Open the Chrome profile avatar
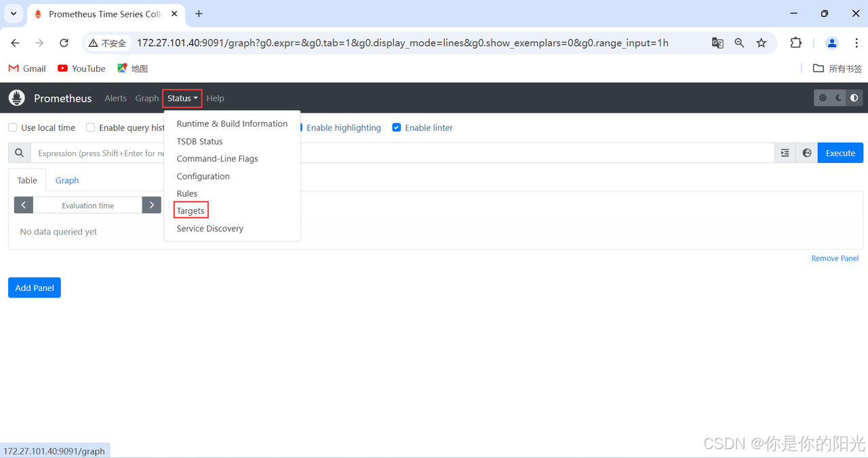The height and width of the screenshot is (458, 868). pos(832,43)
